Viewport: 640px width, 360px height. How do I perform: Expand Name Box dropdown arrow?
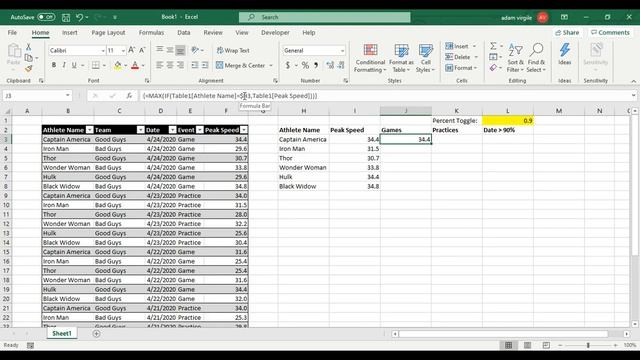click(67, 96)
